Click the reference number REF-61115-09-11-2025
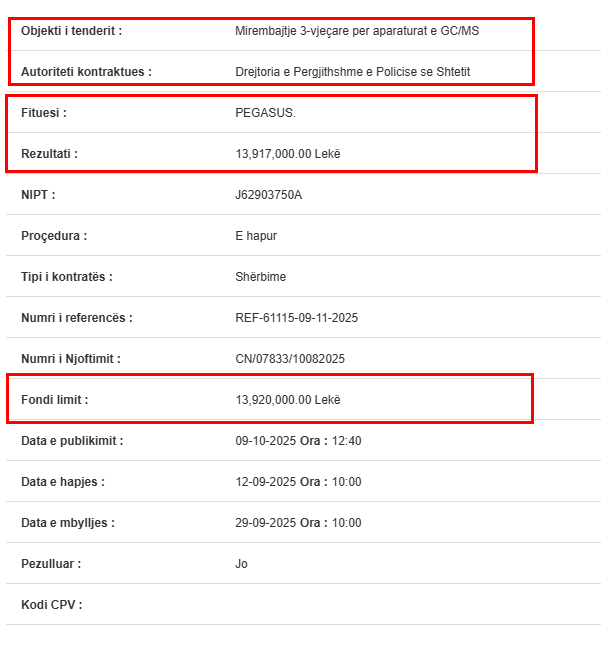Screen dimensions: 601x658 [296, 318]
